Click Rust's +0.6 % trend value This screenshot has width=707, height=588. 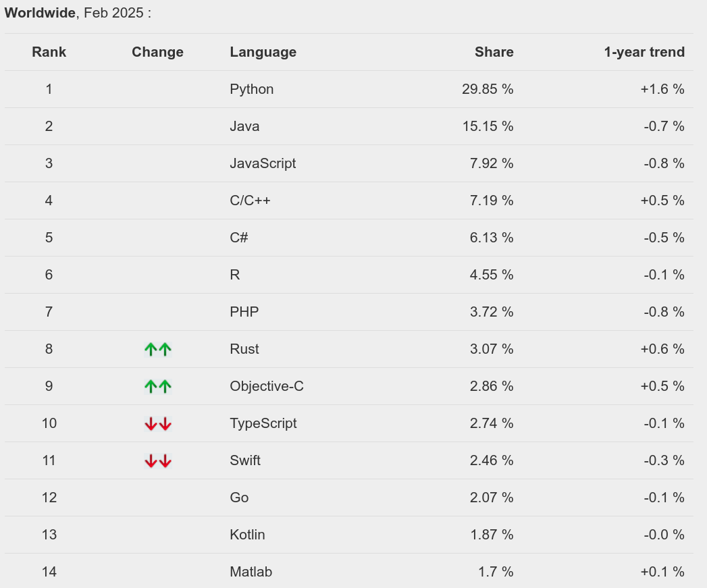coord(662,349)
